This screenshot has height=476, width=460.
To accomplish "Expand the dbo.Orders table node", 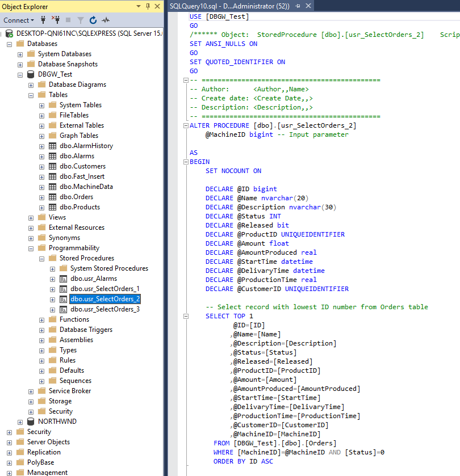I will 41,197.
